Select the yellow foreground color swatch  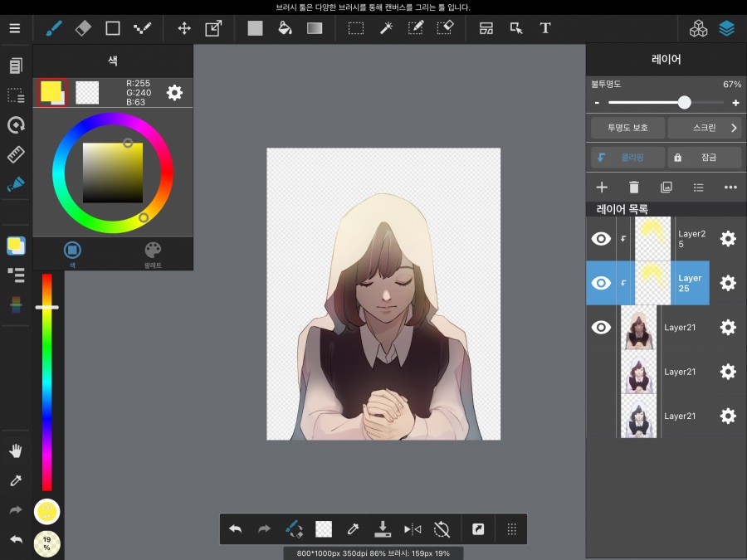pos(52,92)
